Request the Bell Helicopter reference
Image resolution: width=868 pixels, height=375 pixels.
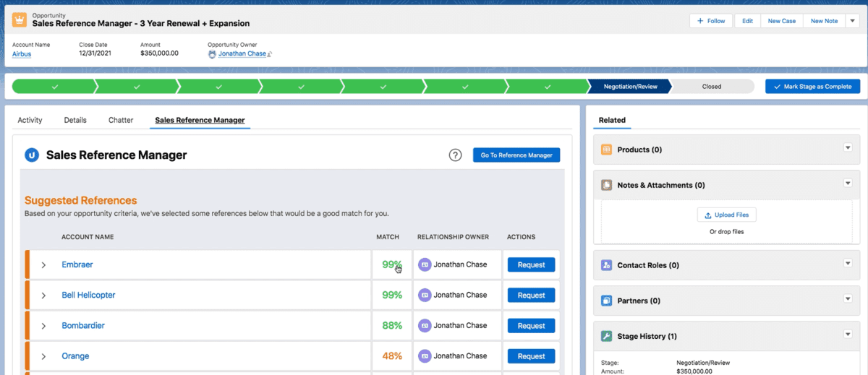point(531,295)
